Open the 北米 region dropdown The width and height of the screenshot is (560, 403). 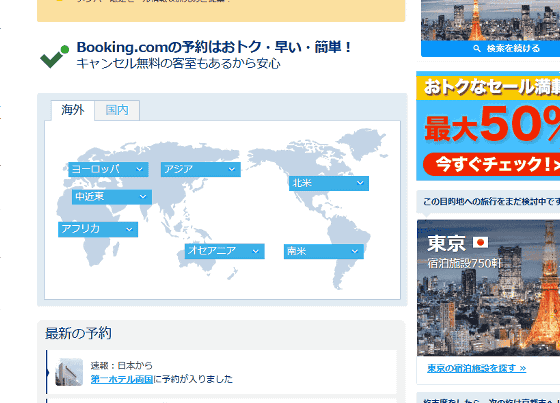click(329, 183)
